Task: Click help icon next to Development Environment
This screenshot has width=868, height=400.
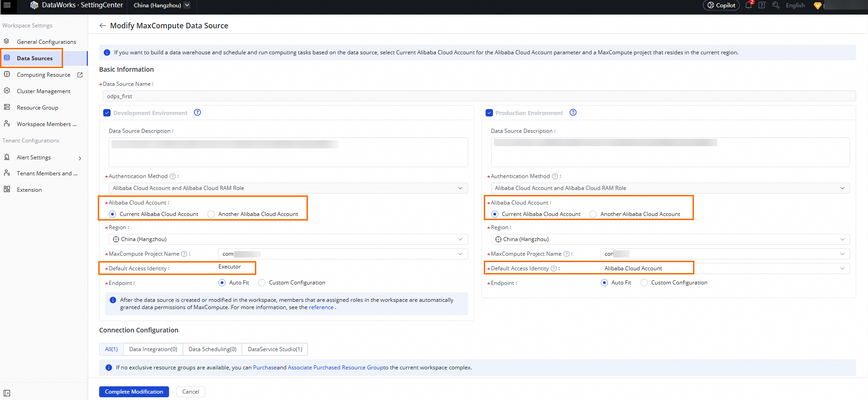Action: click(197, 112)
